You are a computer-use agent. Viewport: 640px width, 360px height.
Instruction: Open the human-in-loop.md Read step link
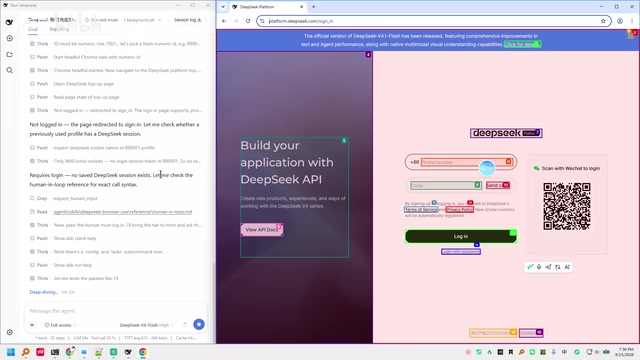pyautogui.click(x=122, y=212)
